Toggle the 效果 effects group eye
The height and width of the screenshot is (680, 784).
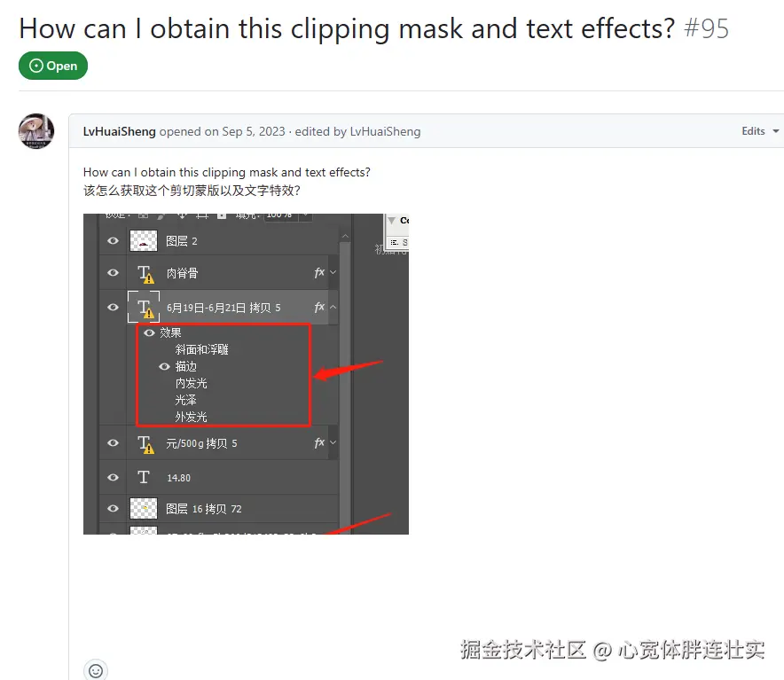tap(149, 332)
